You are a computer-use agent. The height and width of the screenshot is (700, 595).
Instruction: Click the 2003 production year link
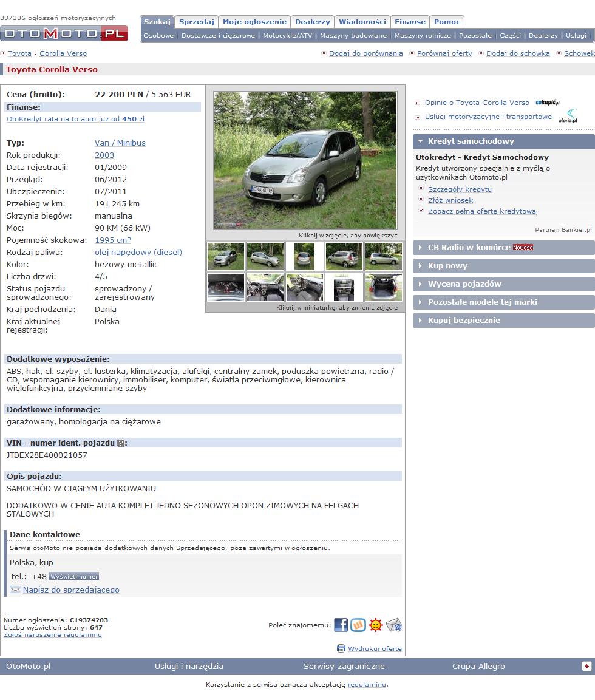click(x=104, y=155)
